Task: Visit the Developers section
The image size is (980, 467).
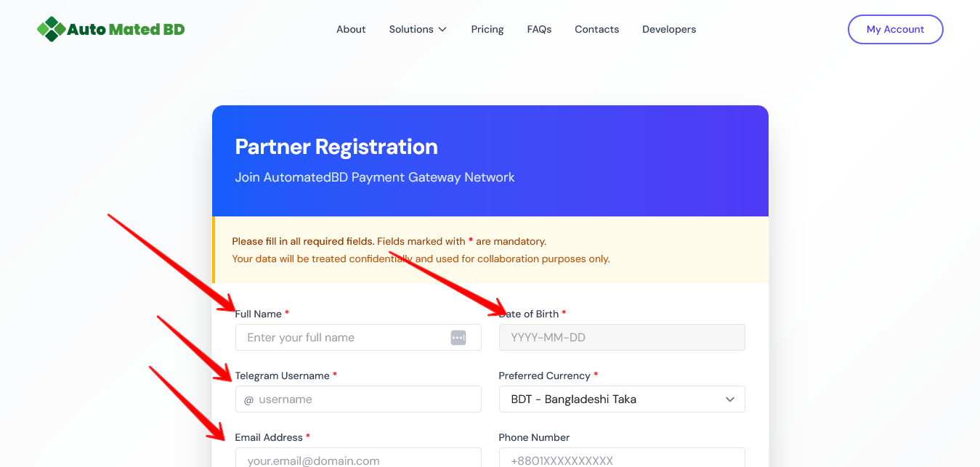Action: pos(669,30)
